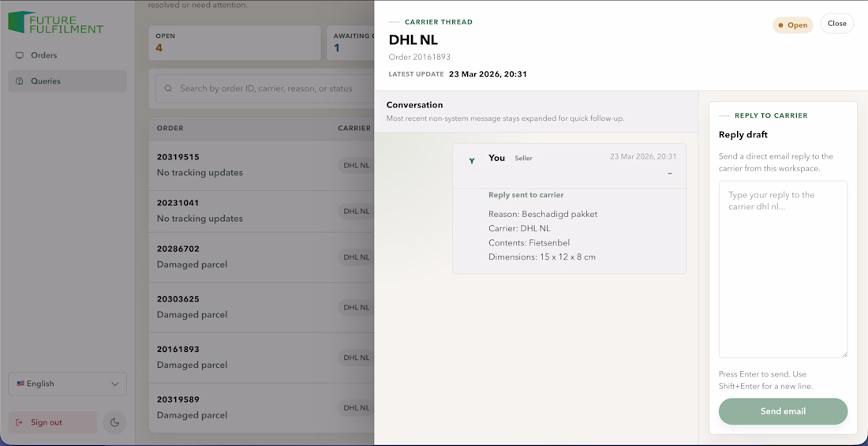Click DHL NL badge for order 20319589
This screenshot has width=868, height=446.
pos(357,407)
